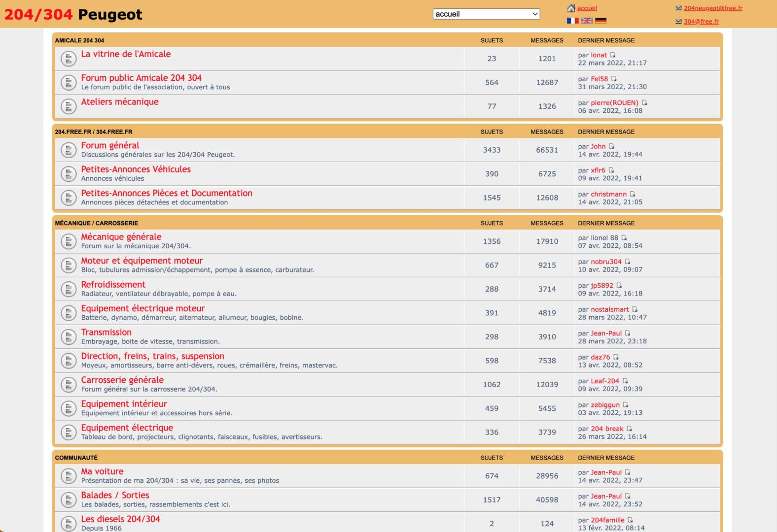View profile of user jp5892
The image size is (777, 532).
602,286
